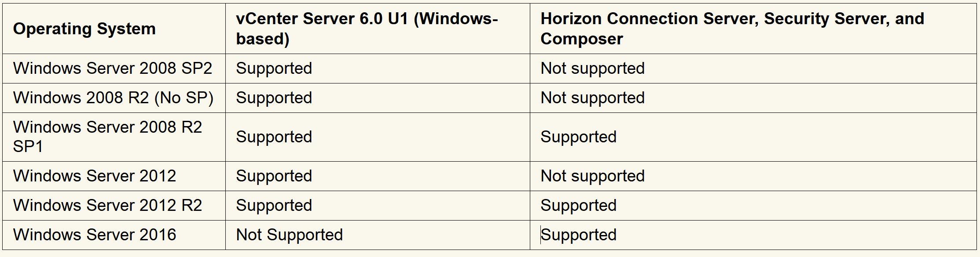Click vCenter status for Windows 2008 R2 (No SP)
Image resolution: width=980 pixels, height=257 pixels.
274,98
